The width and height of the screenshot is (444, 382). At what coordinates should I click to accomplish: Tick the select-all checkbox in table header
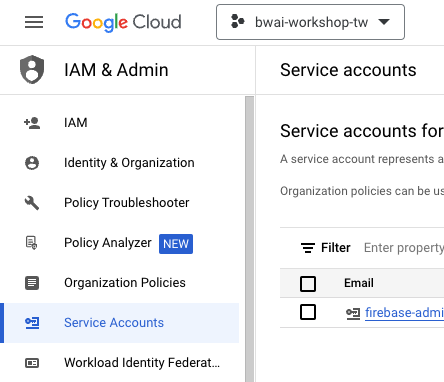(308, 284)
